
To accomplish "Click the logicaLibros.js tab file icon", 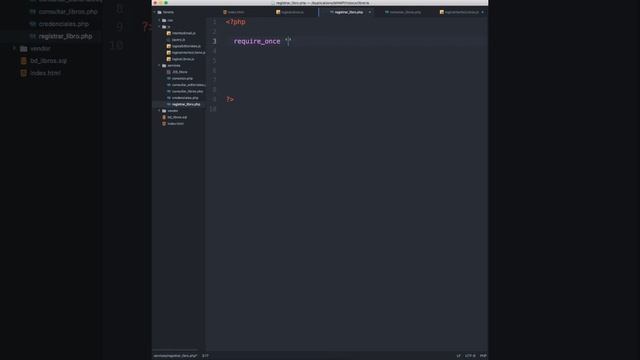I will coord(278,12).
